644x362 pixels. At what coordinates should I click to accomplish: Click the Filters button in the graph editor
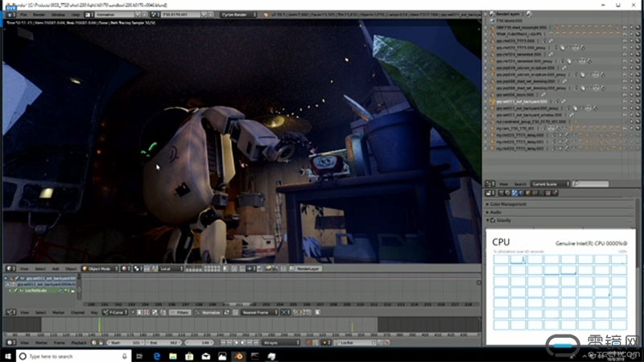coord(181,311)
